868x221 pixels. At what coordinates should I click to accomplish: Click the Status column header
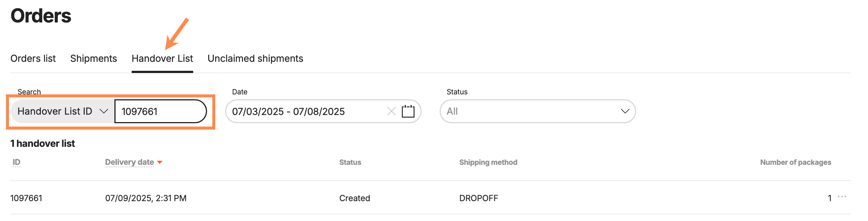pyautogui.click(x=350, y=162)
